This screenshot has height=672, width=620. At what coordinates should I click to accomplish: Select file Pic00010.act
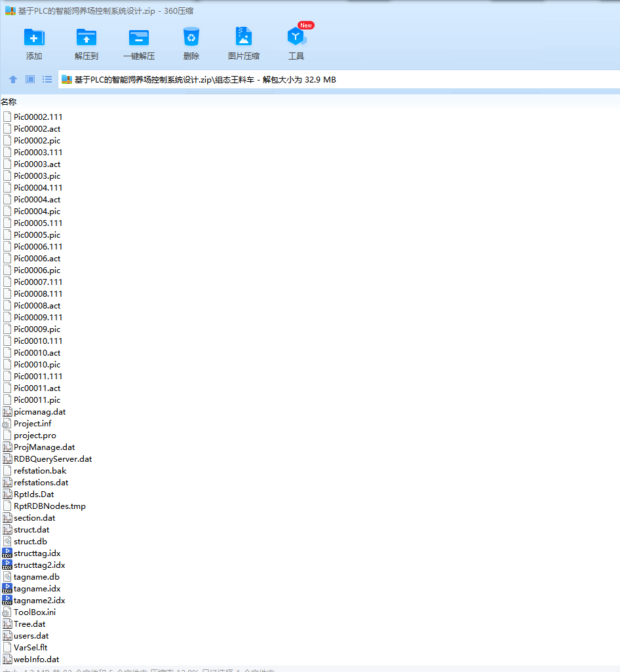[31, 353]
